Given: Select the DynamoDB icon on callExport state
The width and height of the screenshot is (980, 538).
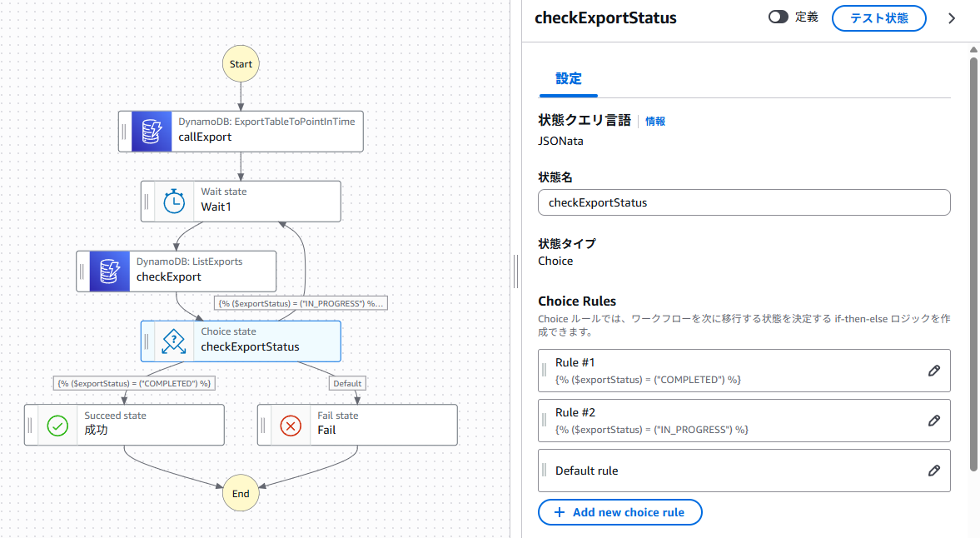Looking at the screenshot, I should pyautogui.click(x=151, y=131).
